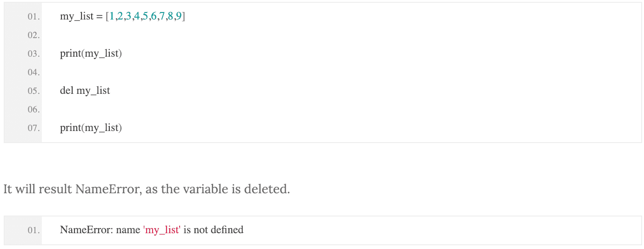Screen dimensions: 644x249
Task: Click line number 04 in the gutter
Action: point(34,72)
